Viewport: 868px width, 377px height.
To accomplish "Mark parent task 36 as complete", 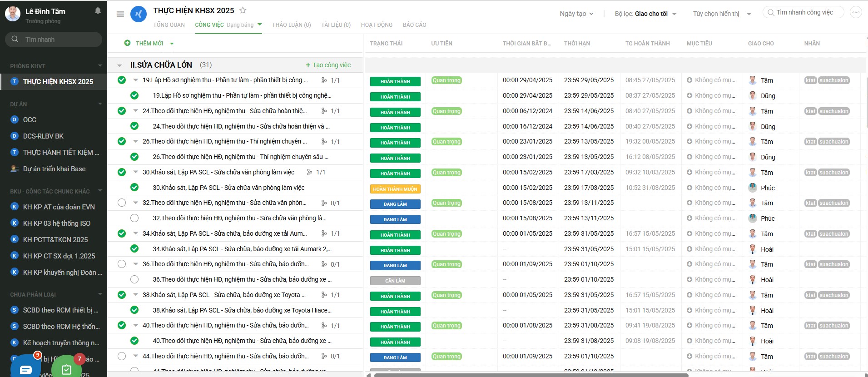I will coord(122,264).
